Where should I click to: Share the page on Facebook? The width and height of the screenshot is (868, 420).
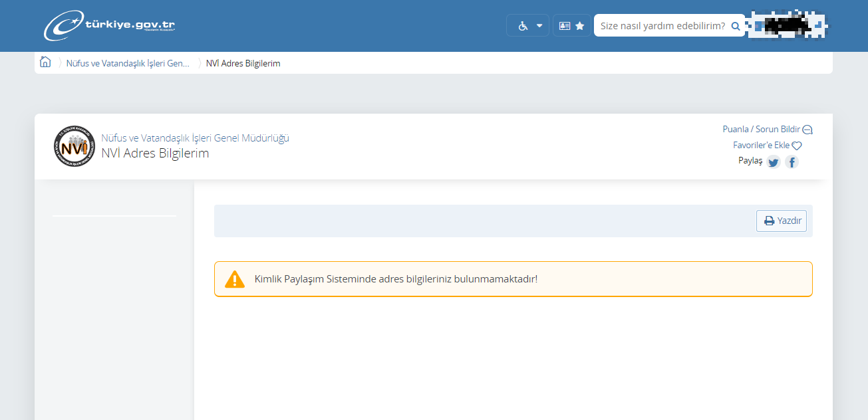click(x=792, y=162)
